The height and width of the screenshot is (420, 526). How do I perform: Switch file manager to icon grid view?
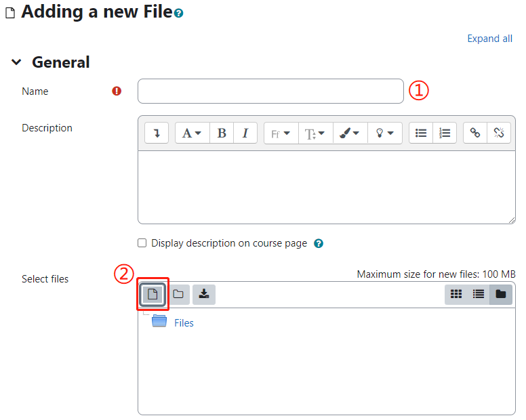pyautogui.click(x=456, y=294)
